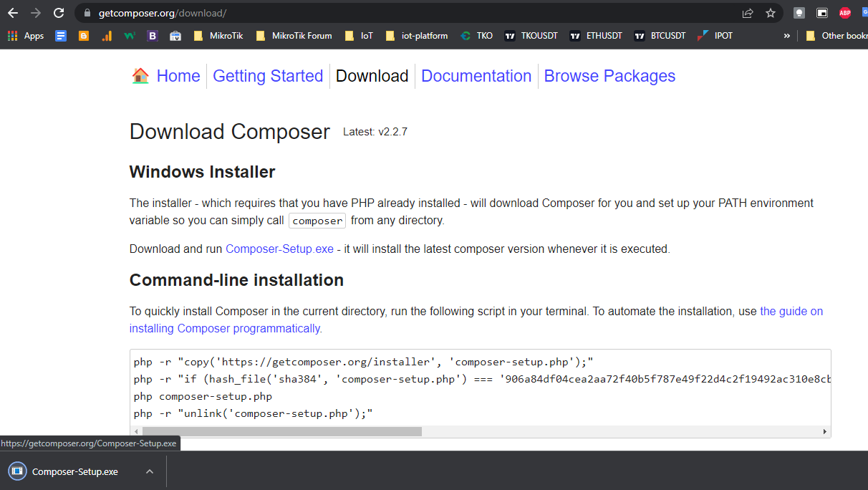Expand the Composer-Setup.exe download chevron
The height and width of the screenshot is (490, 868).
tap(149, 471)
